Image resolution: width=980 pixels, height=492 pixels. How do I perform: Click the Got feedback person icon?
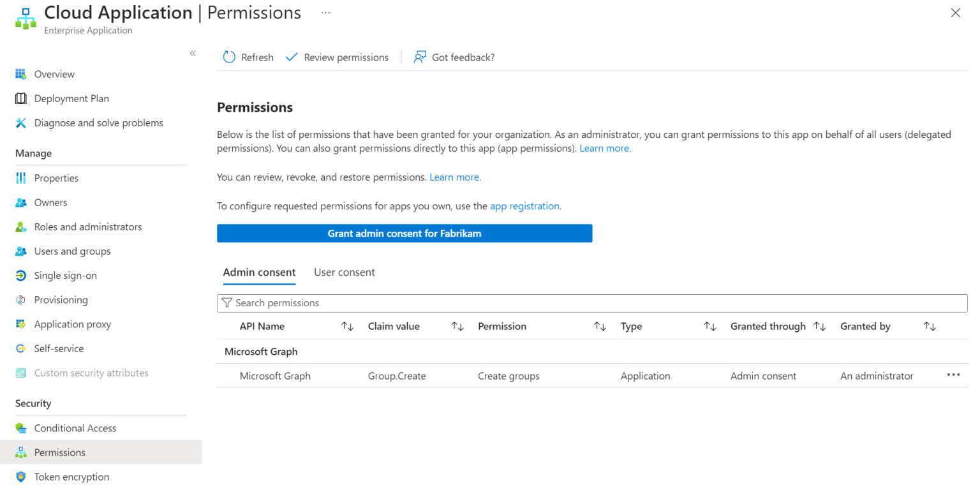pyautogui.click(x=420, y=57)
